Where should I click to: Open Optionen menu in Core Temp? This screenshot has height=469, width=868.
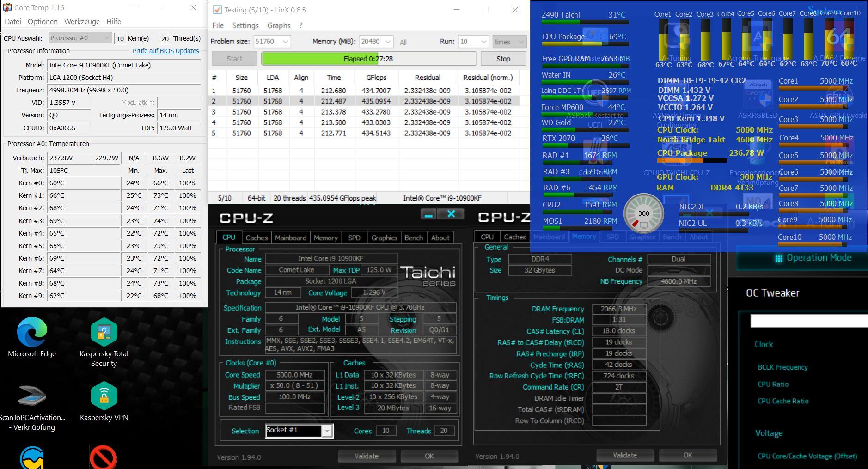pyautogui.click(x=43, y=21)
